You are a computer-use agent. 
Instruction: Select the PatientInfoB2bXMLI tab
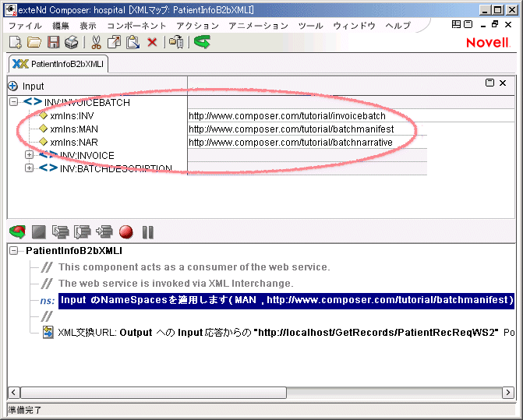(58, 64)
